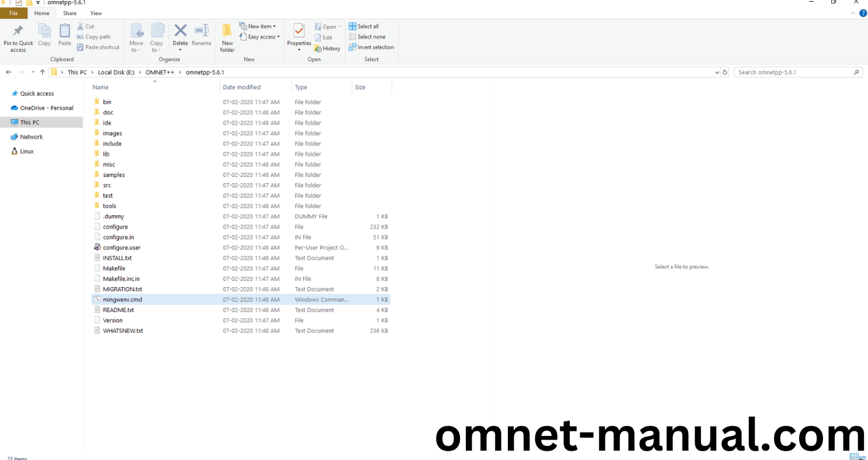
Task: Open the Copy to menu
Action: [x=156, y=38]
